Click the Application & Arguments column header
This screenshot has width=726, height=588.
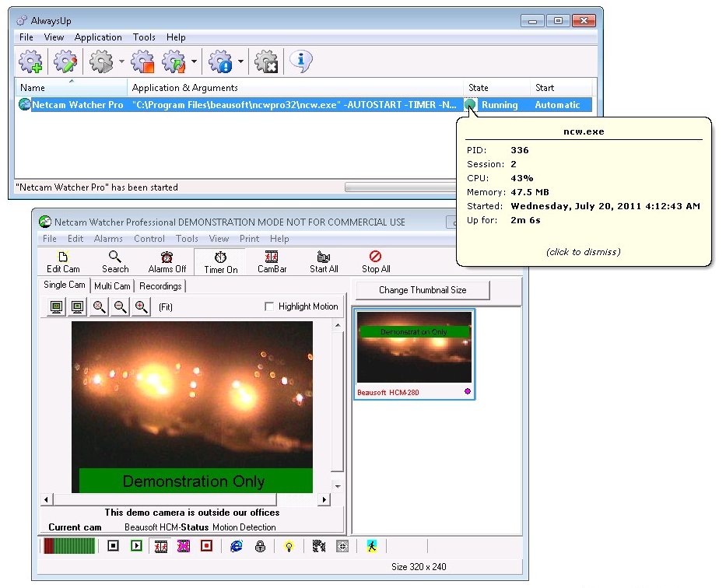click(x=296, y=87)
